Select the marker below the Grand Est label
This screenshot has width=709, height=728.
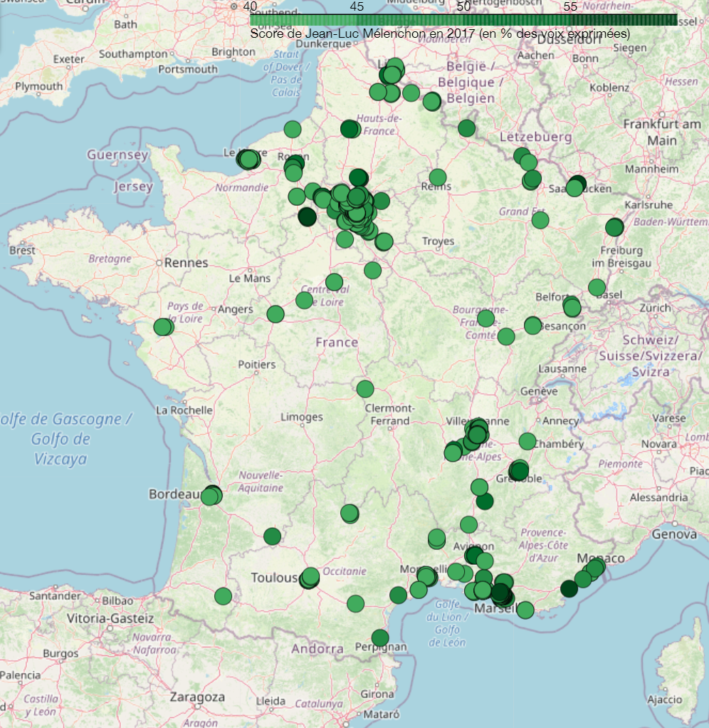coord(540,219)
